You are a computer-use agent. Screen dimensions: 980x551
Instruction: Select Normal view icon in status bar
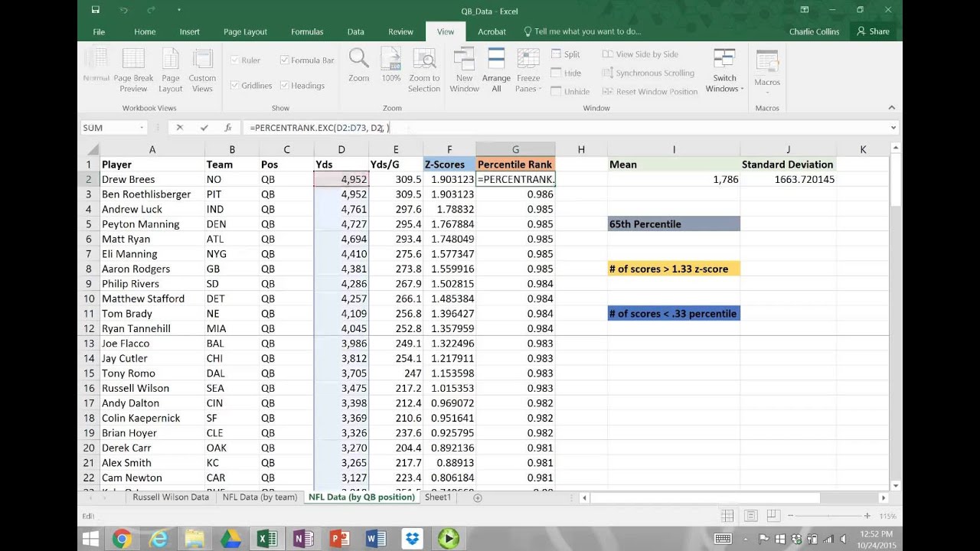click(x=727, y=517)
